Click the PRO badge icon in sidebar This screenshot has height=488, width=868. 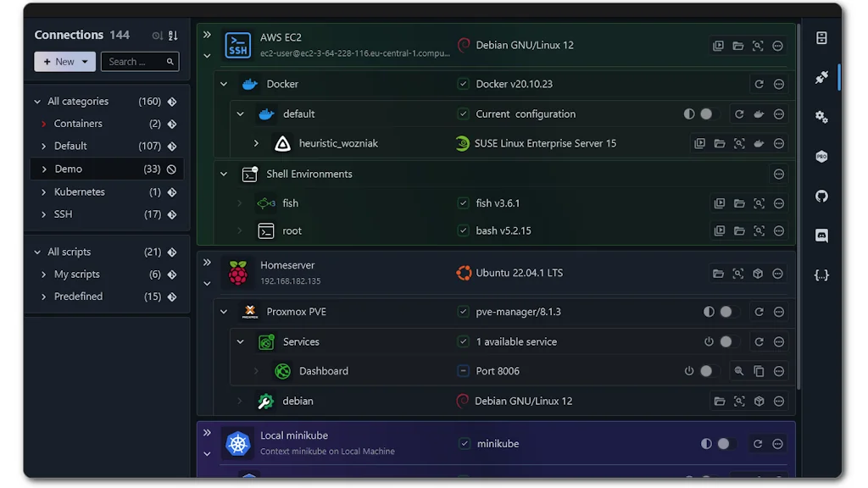point(821,157)
